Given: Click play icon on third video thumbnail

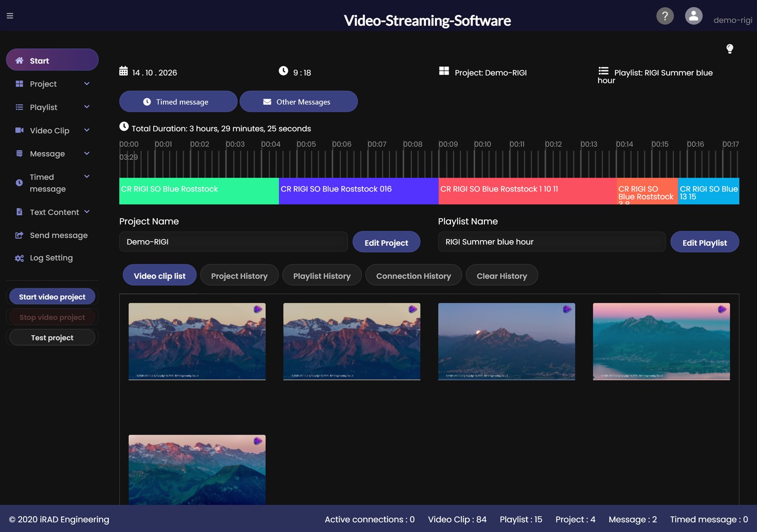Looking at the screenshot, I should coord(567,309).
